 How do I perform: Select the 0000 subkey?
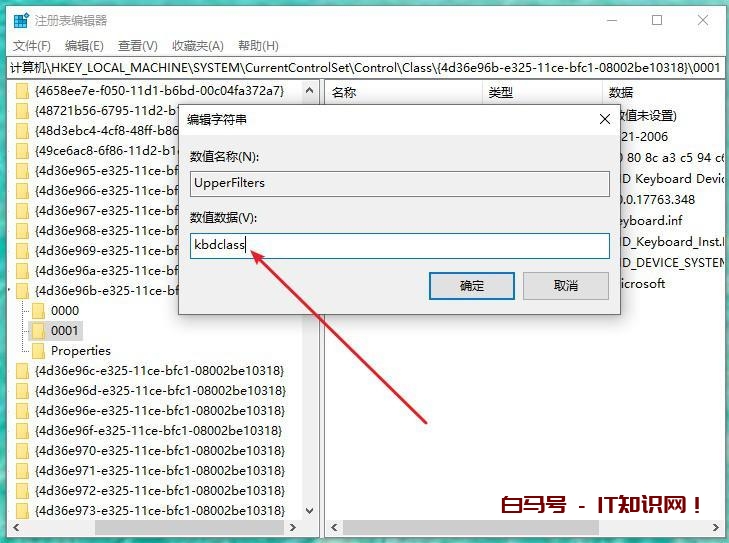tap(65, 311)
